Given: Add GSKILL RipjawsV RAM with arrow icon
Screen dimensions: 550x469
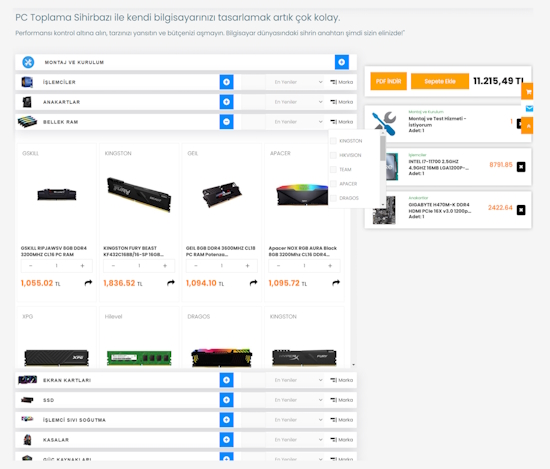Looking at the screenshot, I should pyautogui.click(x=88, y=283).
